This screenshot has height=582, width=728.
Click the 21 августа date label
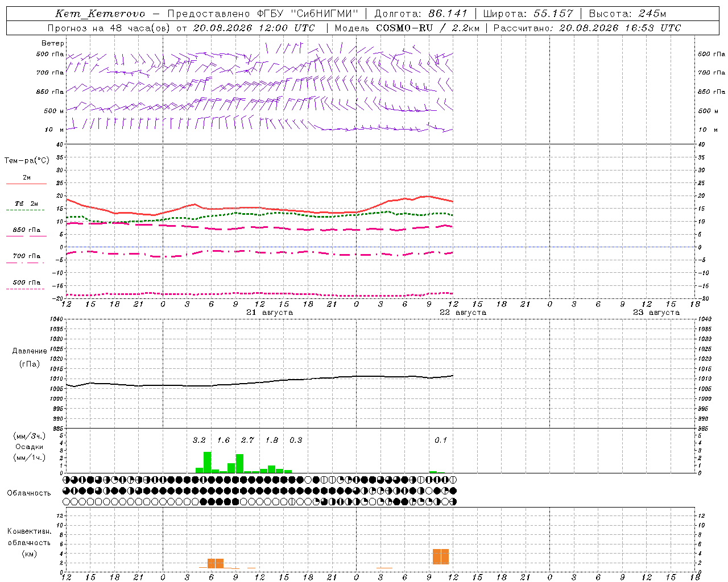(270, 313)
